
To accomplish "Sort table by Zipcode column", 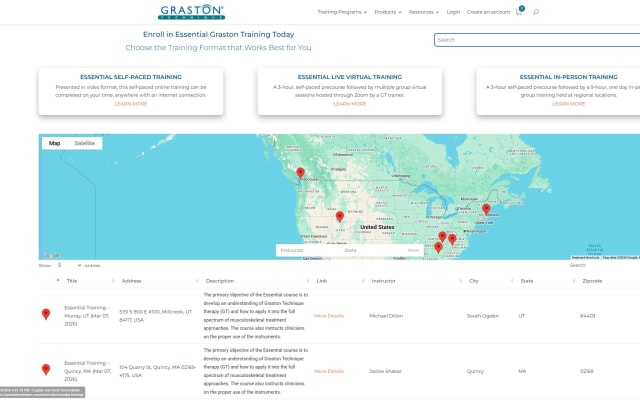I will click(x=592, y=281).
